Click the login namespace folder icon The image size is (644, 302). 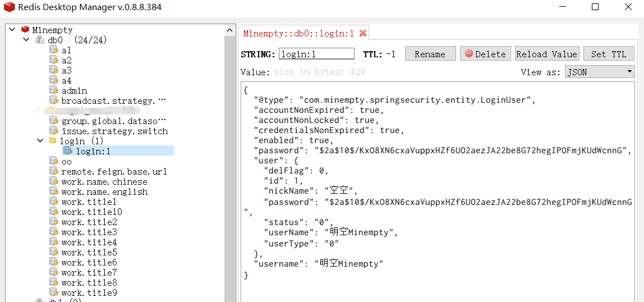53,141
